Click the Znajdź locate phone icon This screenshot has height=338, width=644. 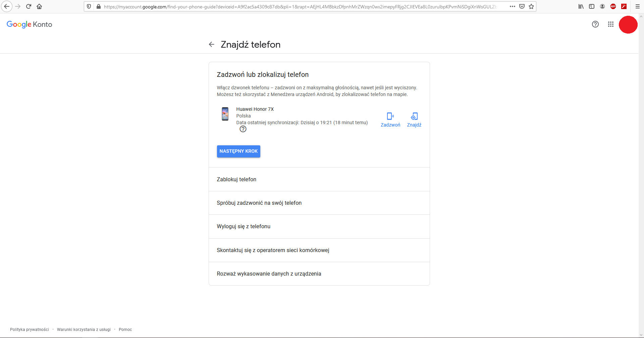[414, 116]
